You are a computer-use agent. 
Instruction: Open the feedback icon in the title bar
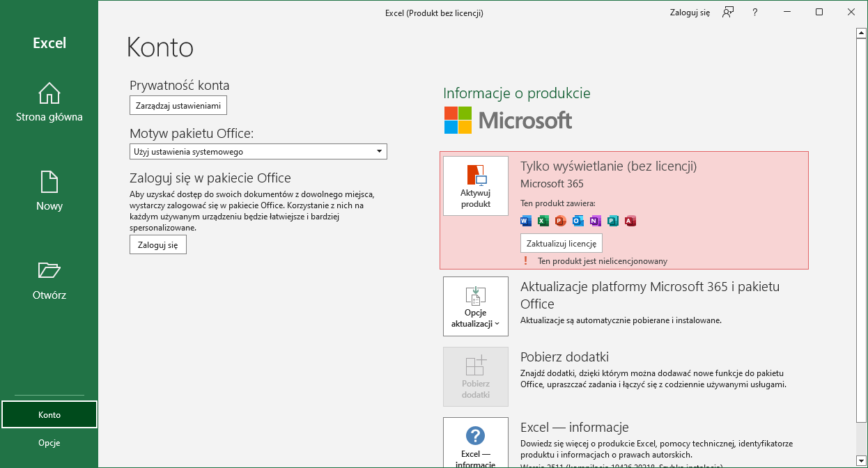(x=728, y=13)
